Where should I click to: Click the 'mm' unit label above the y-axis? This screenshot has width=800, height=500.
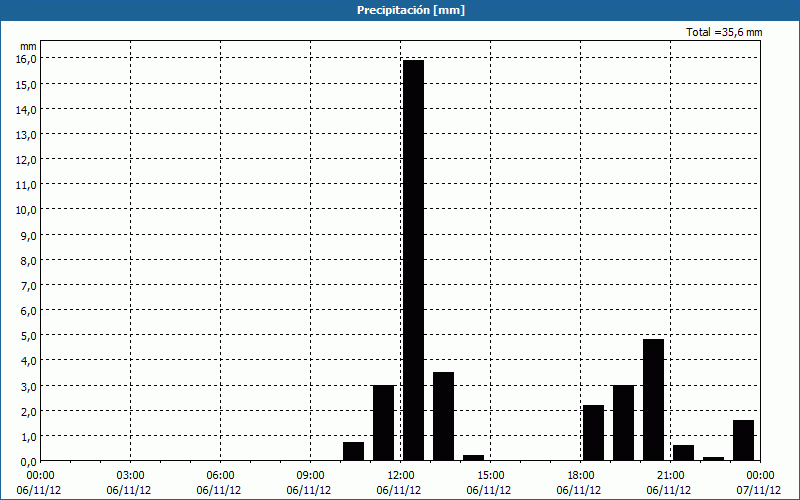tap(28, 46)
